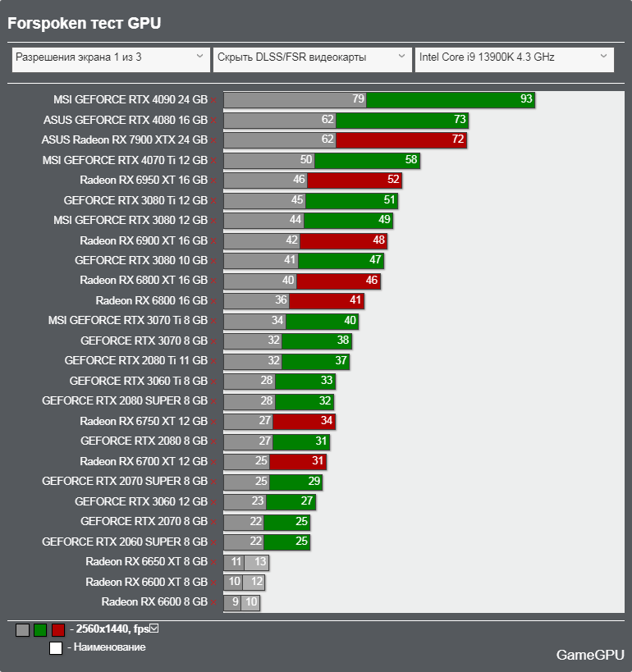
Task: Click the RX 7900 XTX red bar showing 72
Action: 401,140
